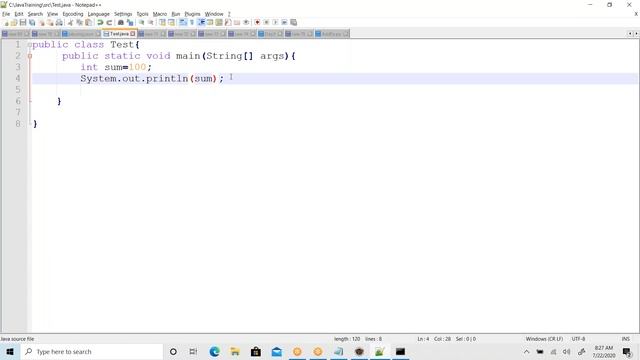Click the Zoom Out toolbar icon

point(151,22)
